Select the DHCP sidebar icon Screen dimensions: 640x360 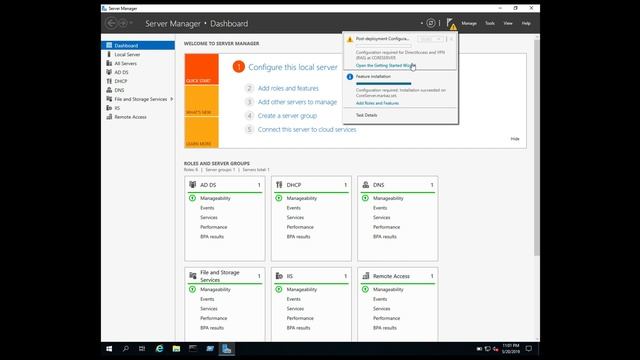[x=109, y=81]
